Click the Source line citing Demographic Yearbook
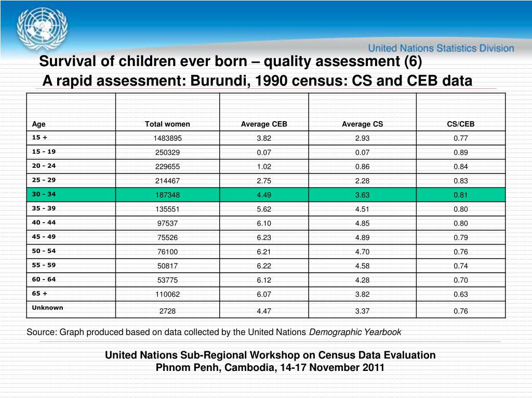The image size is (532, 399). pyautogui.click(x=214, y=332)
